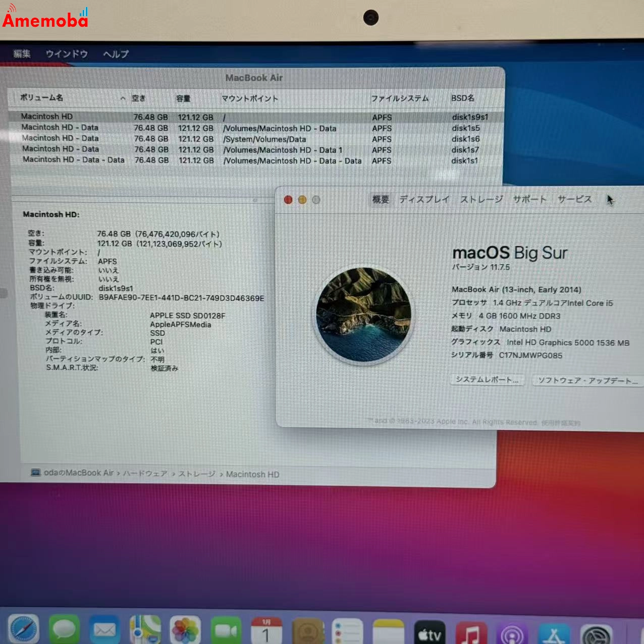This screenshot has height=644, width=644.
Task: Open the App Store from the Dock
Action: point(553,628)
